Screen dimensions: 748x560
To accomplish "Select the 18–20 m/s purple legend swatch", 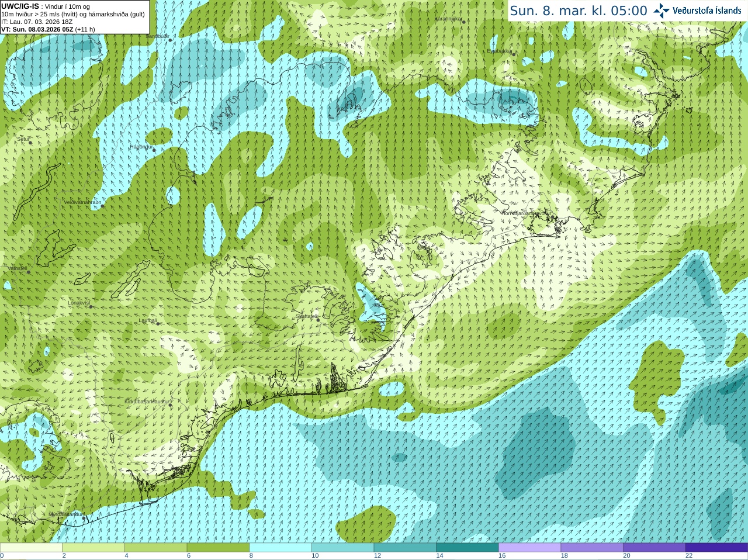I will [592, 548].
